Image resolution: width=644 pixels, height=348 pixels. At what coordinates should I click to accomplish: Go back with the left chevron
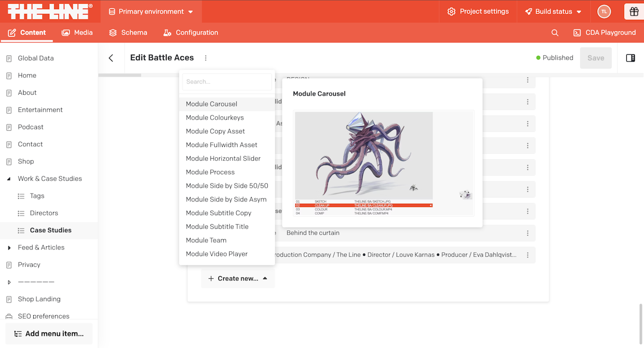111,58
